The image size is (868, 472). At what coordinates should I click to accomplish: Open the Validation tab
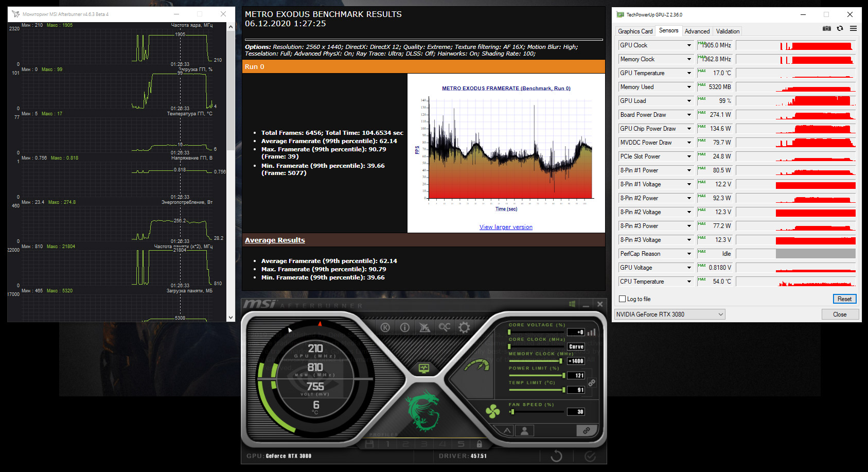(x=728, y=31)
